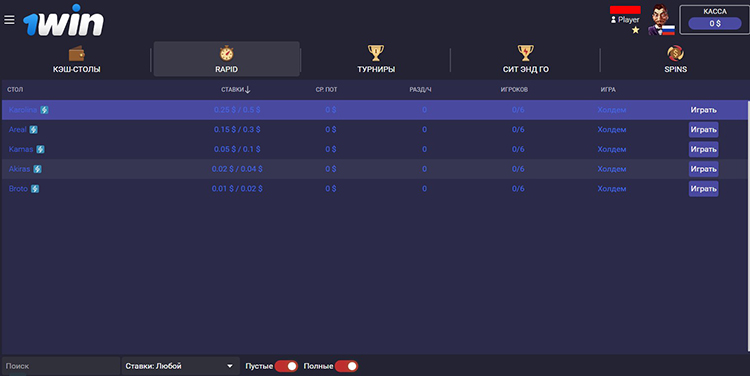Switch to Rapid tab
Screen dimensions: 750x376
pyautogui.click(x=226, y=59)
